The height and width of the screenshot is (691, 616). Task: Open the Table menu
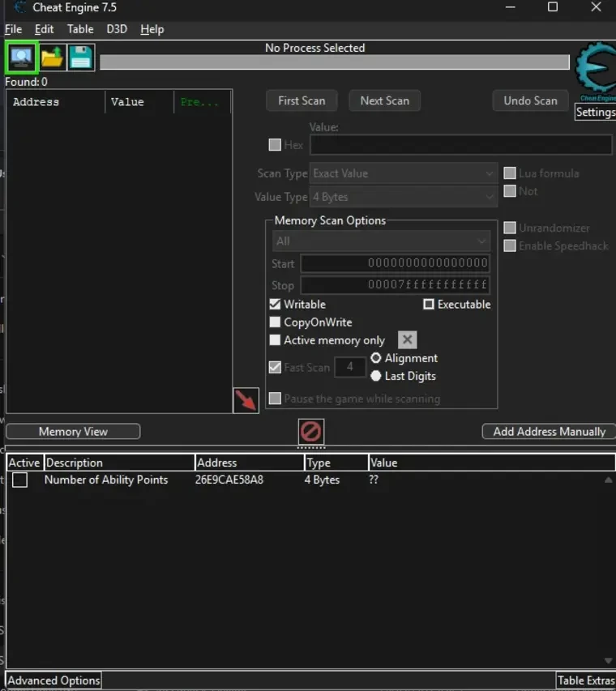[80, 29]
